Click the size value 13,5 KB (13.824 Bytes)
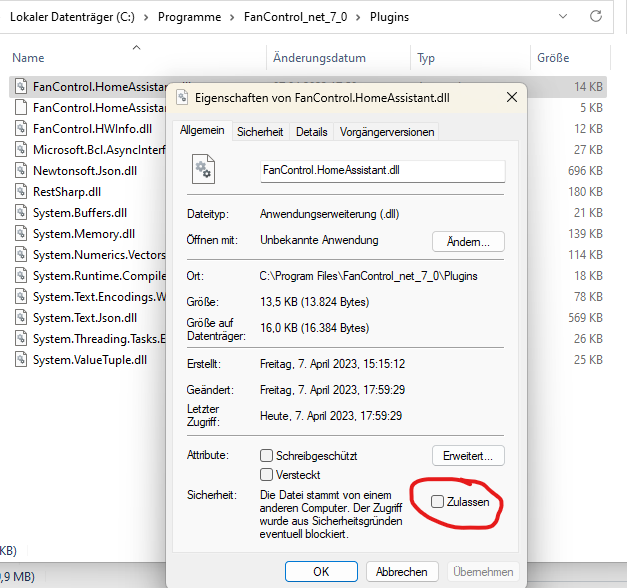Screen dimensions: 627x588 pyautogui.click(x=314, y=302)
